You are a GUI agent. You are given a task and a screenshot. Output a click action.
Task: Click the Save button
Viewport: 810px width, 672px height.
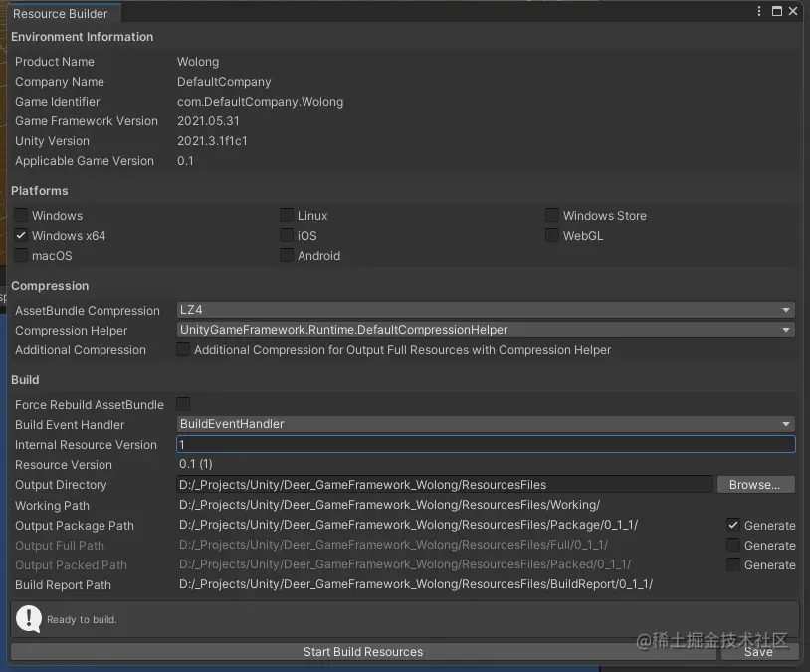pos(759,652)
